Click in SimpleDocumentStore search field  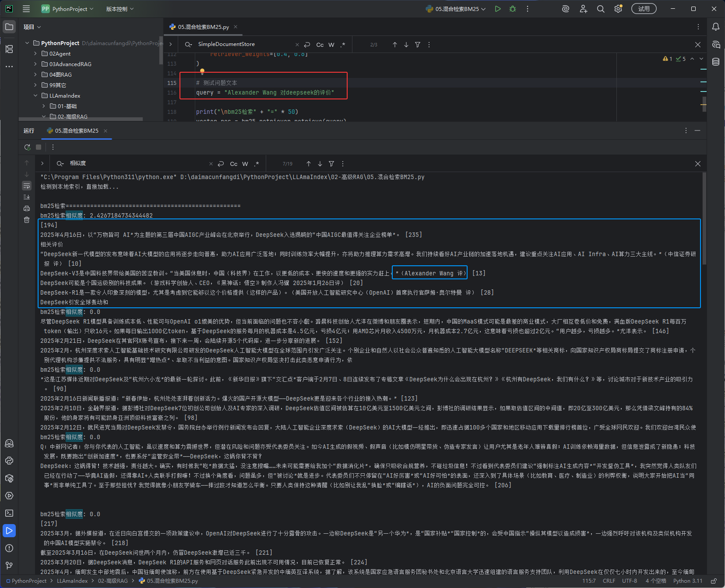(245, 44)
